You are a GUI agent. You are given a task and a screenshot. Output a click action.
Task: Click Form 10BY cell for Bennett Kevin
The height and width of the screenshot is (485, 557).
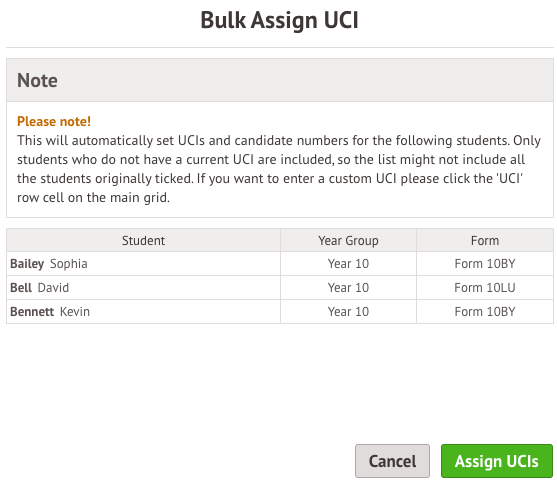(485, 312)
